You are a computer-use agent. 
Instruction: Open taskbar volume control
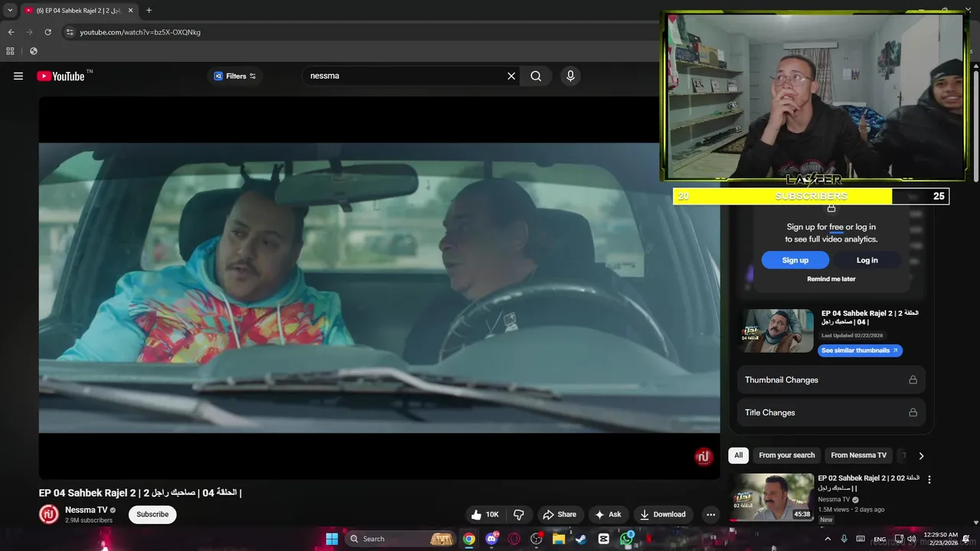tap(911, 539)
